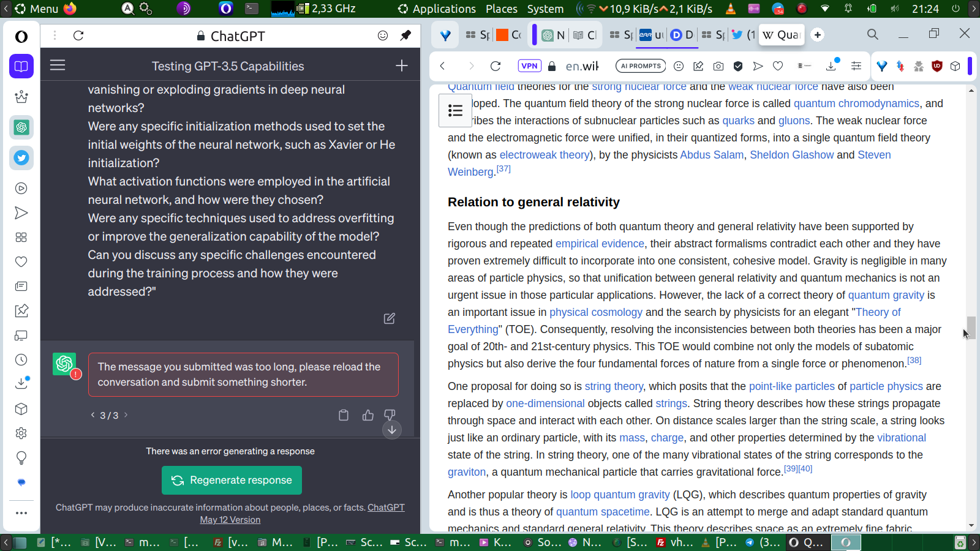Open Downloads icon in Opera sidebar

click(x=21, y=384)
